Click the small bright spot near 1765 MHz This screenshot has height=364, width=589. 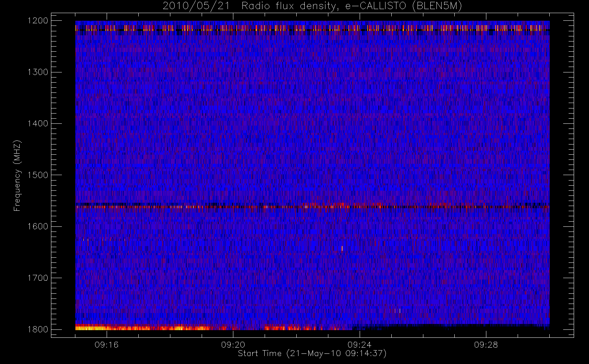pyautogui.click(x=400, y=310)
